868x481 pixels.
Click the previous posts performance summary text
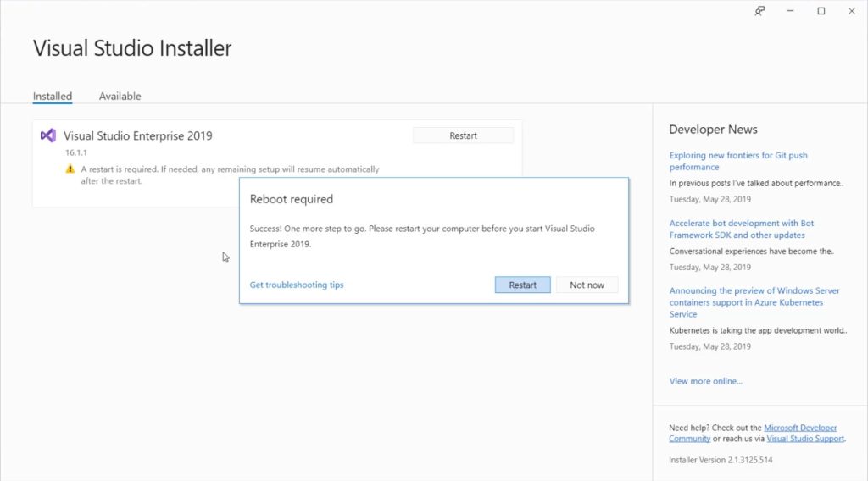point(757,183)
